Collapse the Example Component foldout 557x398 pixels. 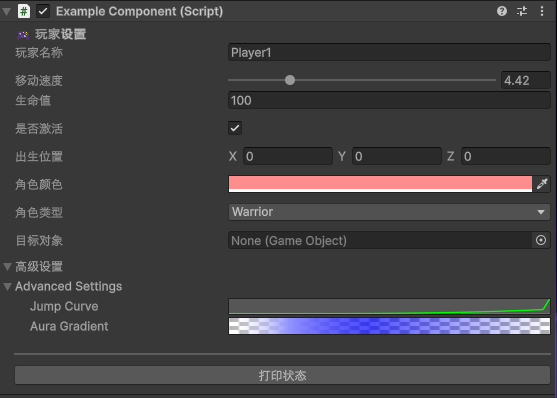click(x=6, y=11)
